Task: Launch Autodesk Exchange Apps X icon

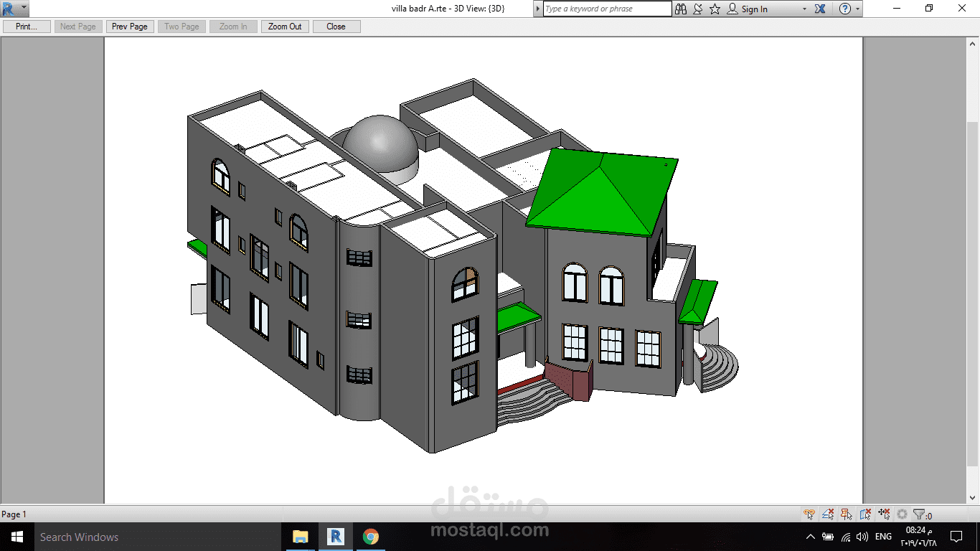Action: coord(821,9)
